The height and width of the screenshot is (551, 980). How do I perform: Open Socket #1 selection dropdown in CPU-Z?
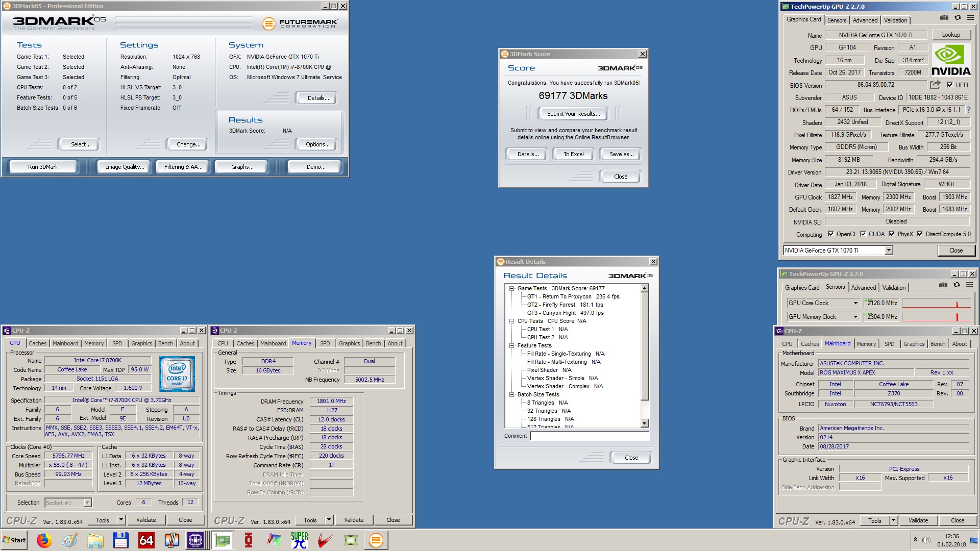(x=87, y=503)
